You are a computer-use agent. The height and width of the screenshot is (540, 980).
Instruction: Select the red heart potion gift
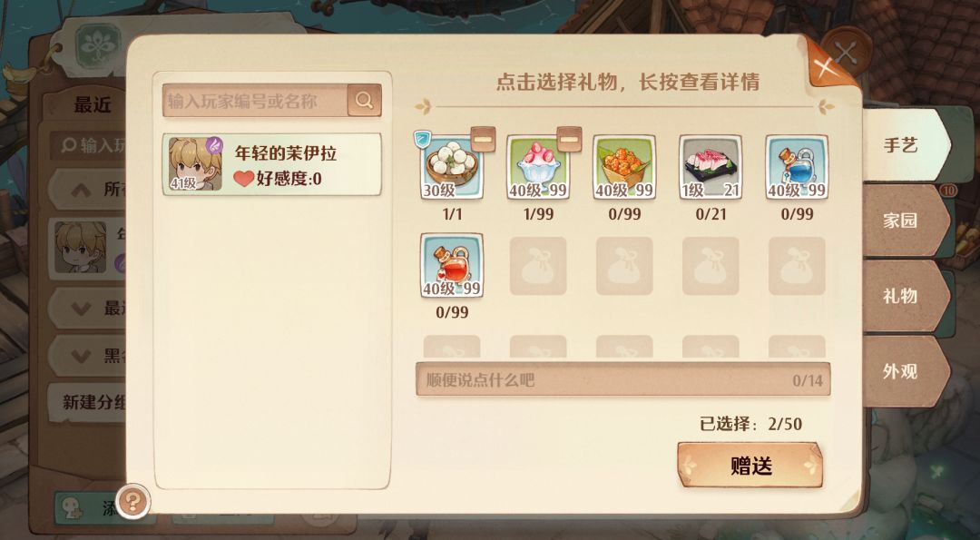452,265
